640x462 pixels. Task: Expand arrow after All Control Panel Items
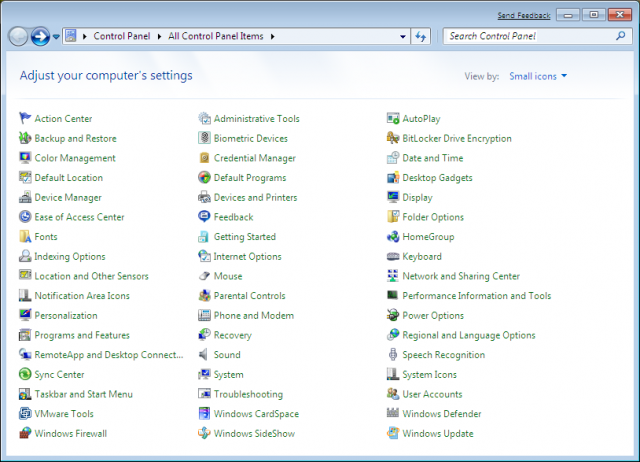273,36
